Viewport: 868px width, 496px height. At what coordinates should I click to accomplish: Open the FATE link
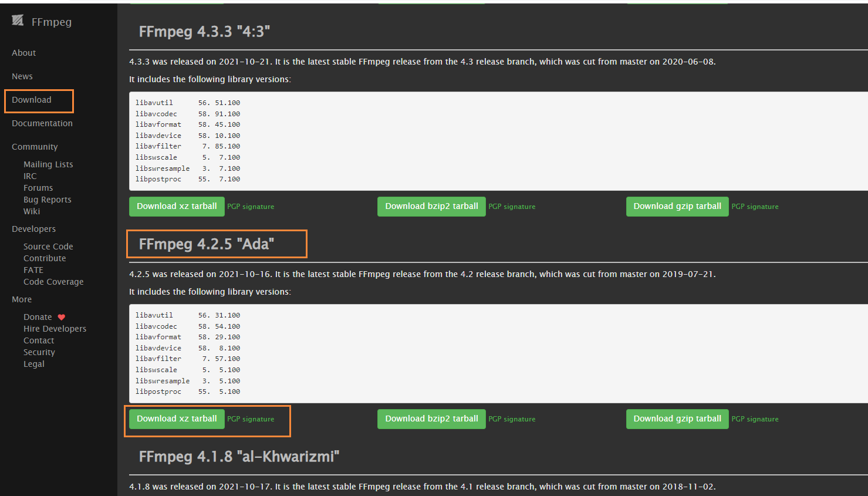coord(33,270)
